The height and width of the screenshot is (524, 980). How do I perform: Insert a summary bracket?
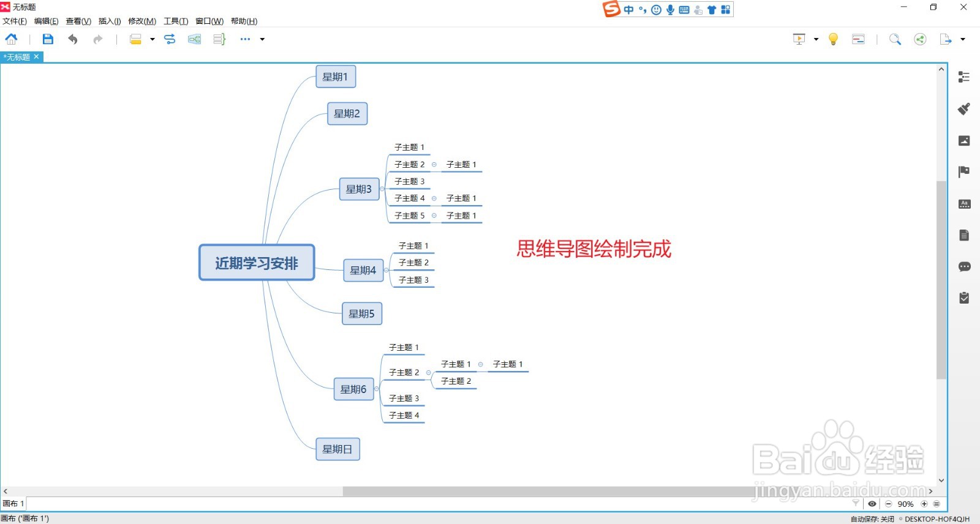point(219,39)
